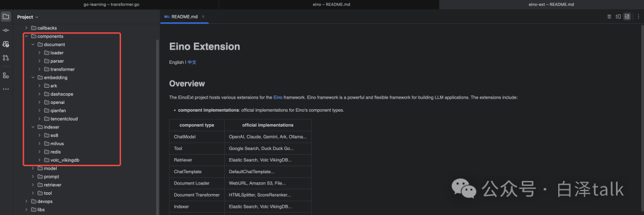Click the Overview heading
The image size is (644, 215).
pyautogui.click(x=187, y=84)
